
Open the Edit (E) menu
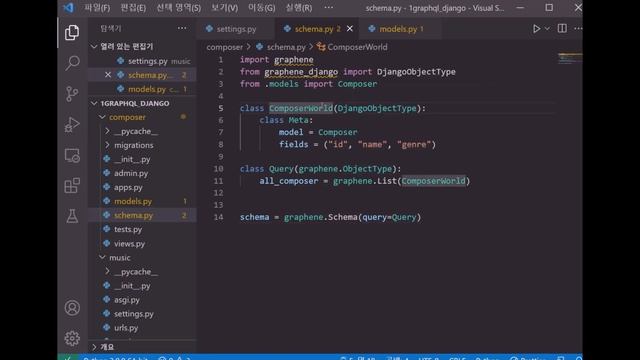[133, 8]
